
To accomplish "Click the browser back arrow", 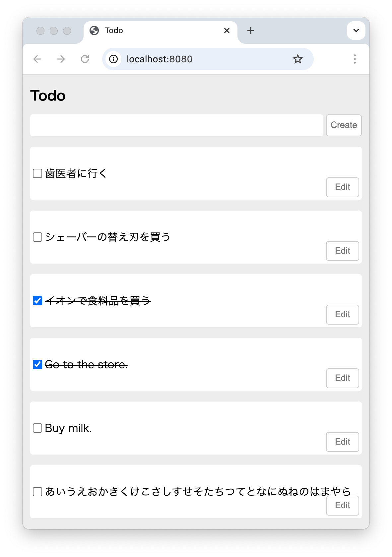I will tap(37, 59).
